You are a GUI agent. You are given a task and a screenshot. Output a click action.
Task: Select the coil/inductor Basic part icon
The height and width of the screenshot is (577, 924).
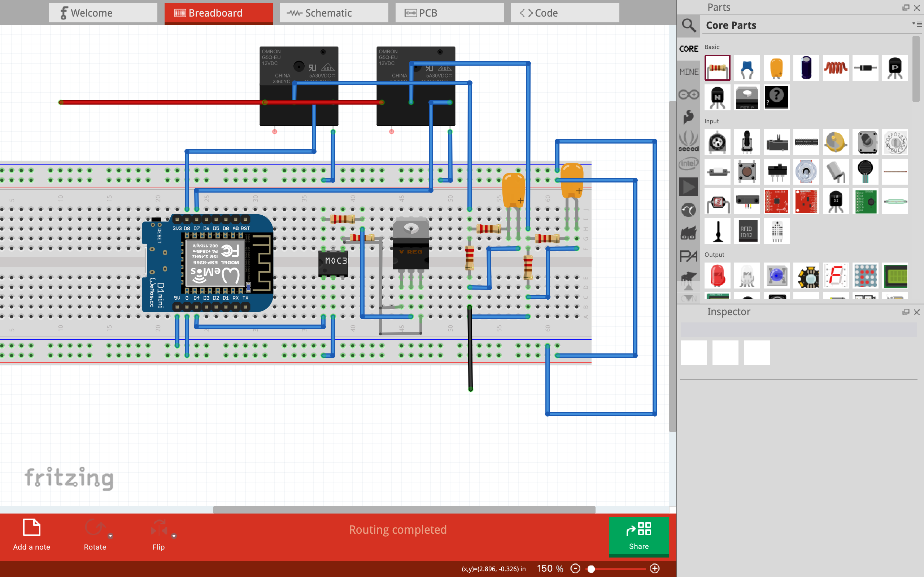pos(833,66)
